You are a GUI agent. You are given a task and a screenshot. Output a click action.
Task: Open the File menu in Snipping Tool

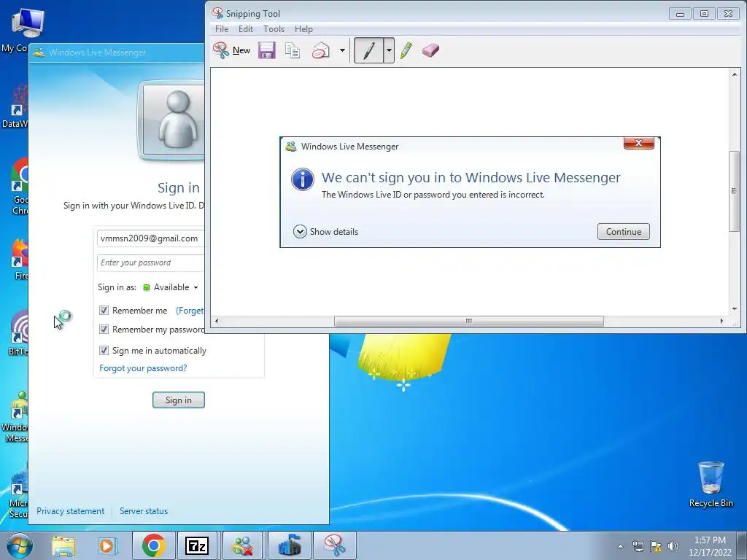click(222, 29)
